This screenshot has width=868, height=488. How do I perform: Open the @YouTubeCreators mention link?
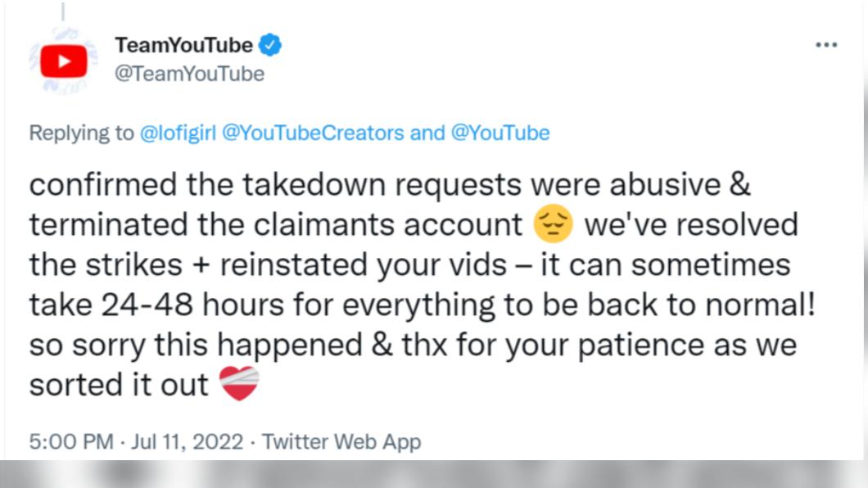(313, 133)
